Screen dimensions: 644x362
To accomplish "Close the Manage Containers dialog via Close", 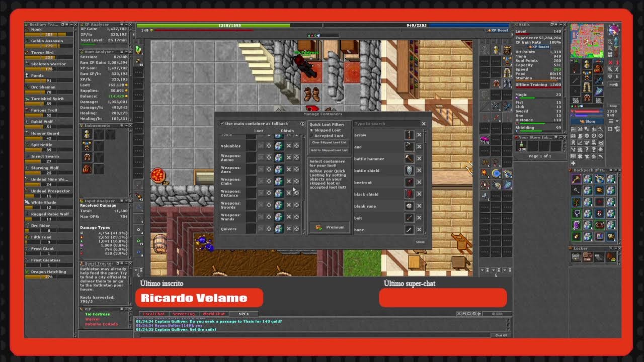I will coord(420,242).
